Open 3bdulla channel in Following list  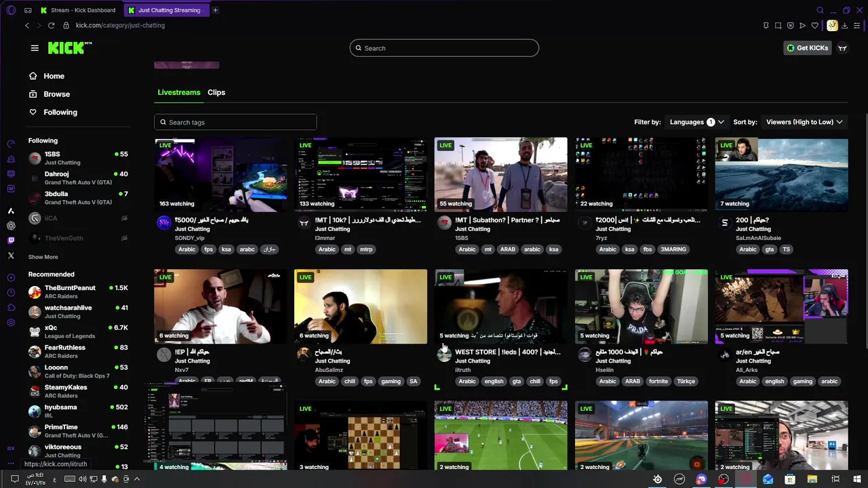click(78, 198)
